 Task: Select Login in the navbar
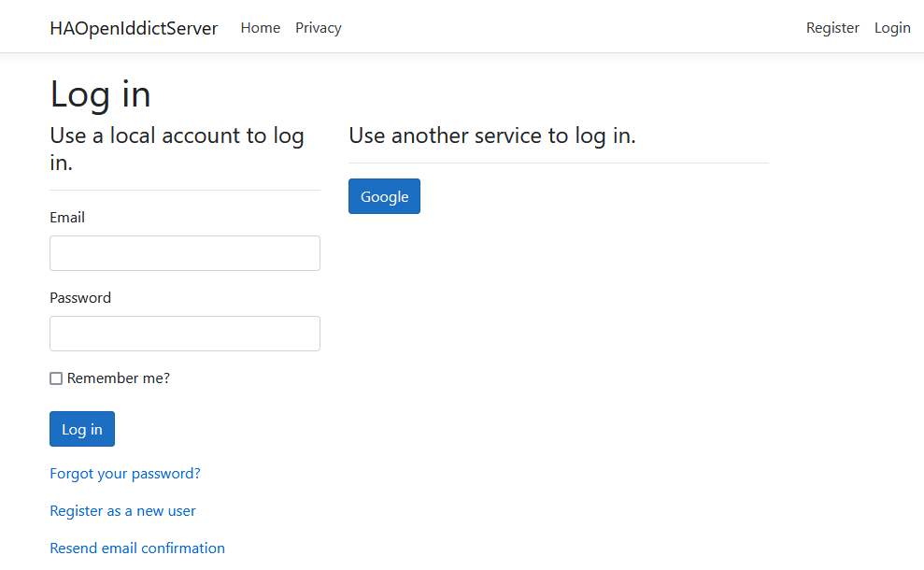891,27
